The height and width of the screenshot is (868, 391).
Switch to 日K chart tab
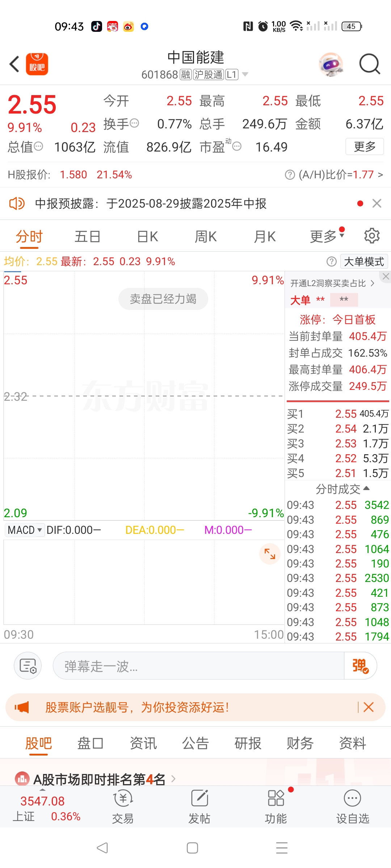[x=148, y=237]
